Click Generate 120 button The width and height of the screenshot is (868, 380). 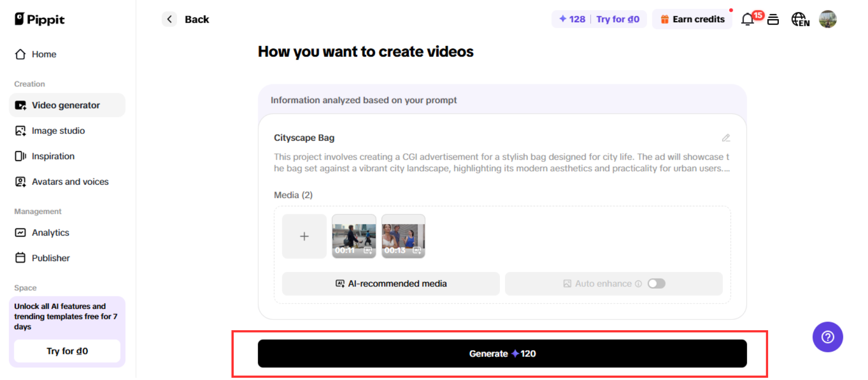502,354
